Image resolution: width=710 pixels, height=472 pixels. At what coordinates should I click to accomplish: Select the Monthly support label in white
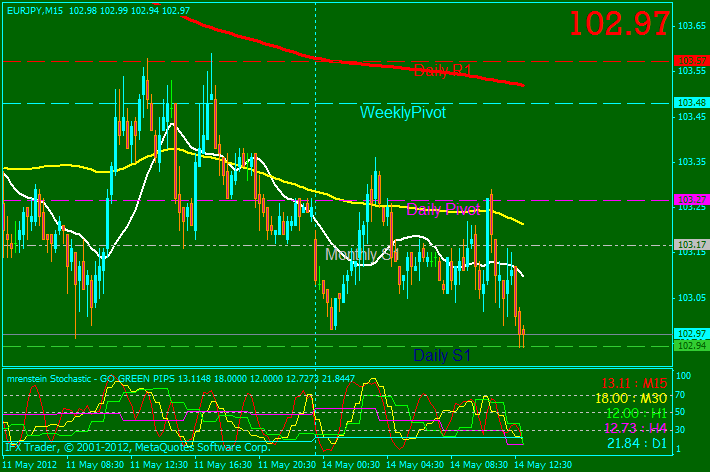[357, 254]
